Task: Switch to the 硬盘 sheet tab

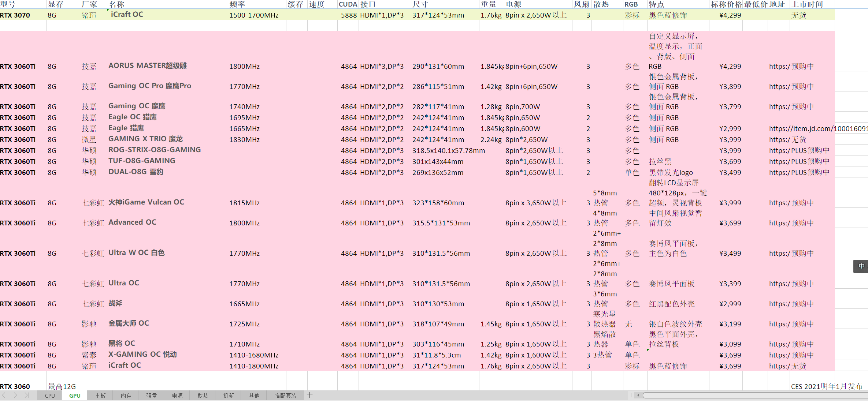Action: [152, 396]
